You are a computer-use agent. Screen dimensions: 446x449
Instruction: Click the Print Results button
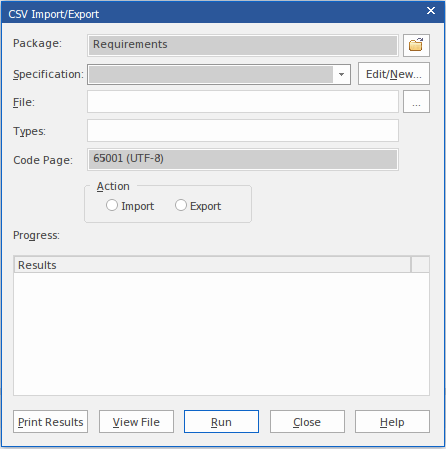[x=50, y=422]
